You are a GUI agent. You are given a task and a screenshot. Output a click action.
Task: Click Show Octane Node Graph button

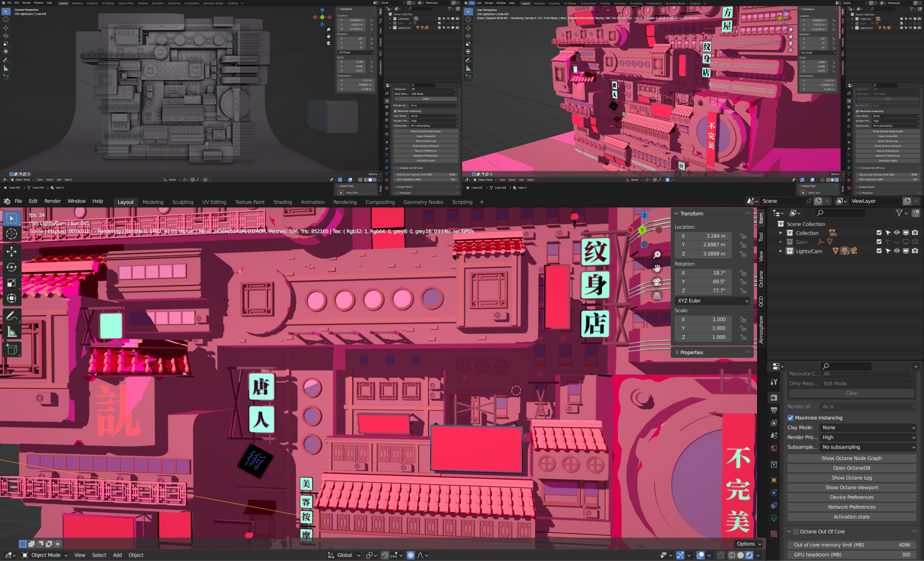coord(851,458)
